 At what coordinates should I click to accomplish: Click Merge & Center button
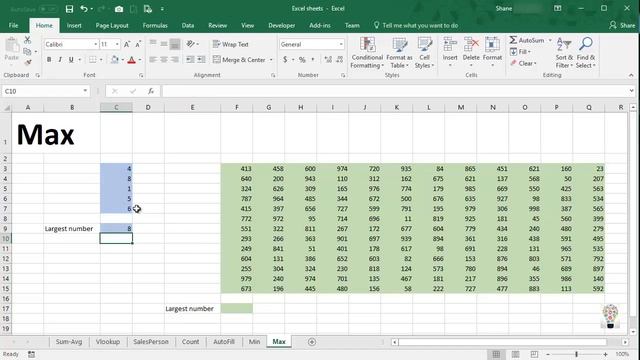tap(240, 60)
